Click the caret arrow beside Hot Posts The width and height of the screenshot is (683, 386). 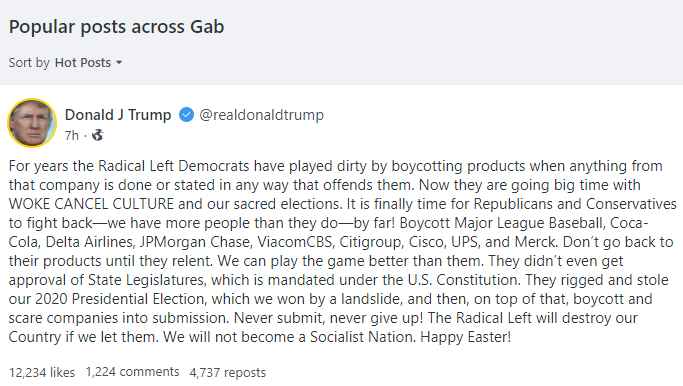click(119, 63)
